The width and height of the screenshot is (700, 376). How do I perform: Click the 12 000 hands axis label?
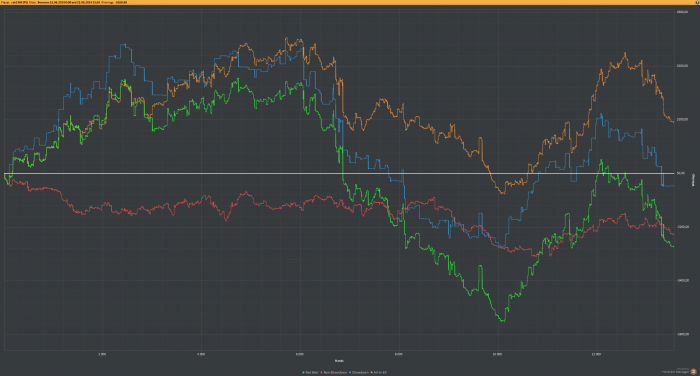pyautogui.click(x=596, y=354)
